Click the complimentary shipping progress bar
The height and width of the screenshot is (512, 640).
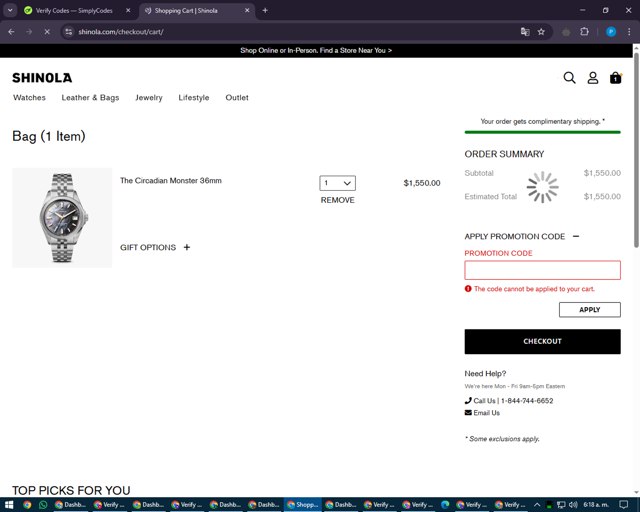(x=542, y=132)
